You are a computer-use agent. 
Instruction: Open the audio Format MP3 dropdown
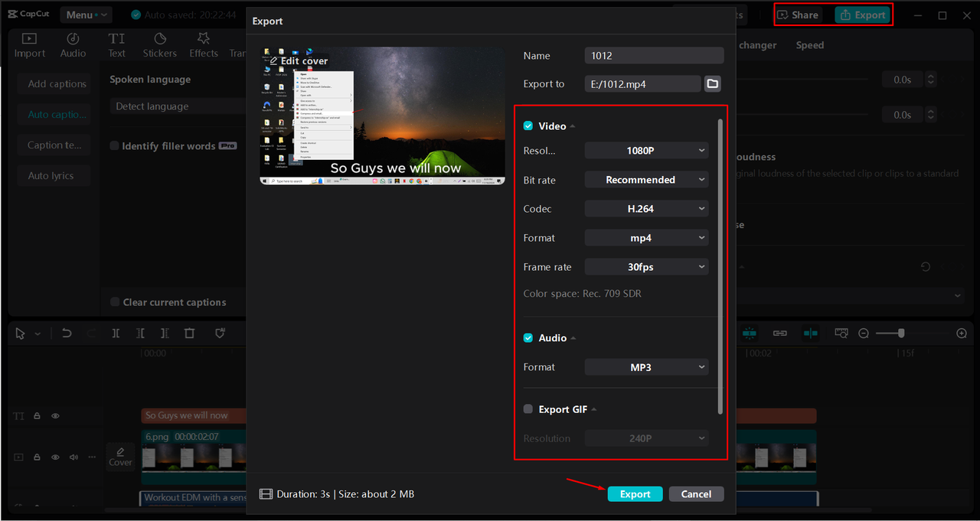pos(647,367)
